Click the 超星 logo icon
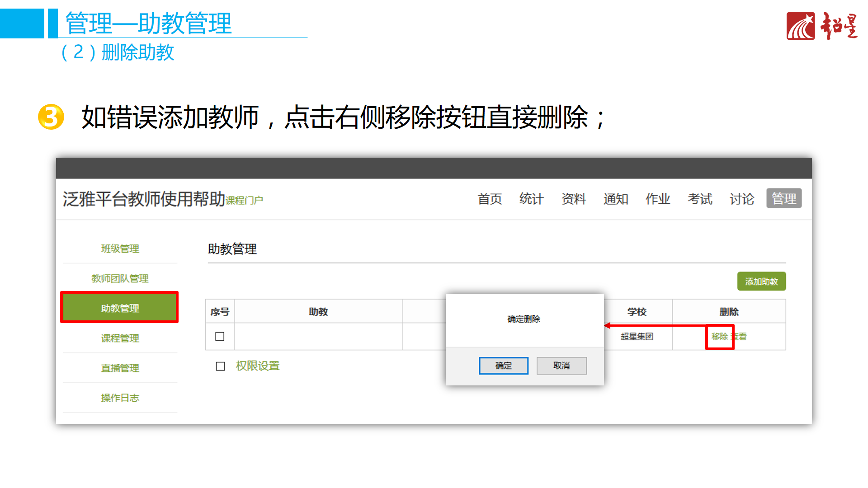This screenshot has width=868, height=488. (801, 26)
